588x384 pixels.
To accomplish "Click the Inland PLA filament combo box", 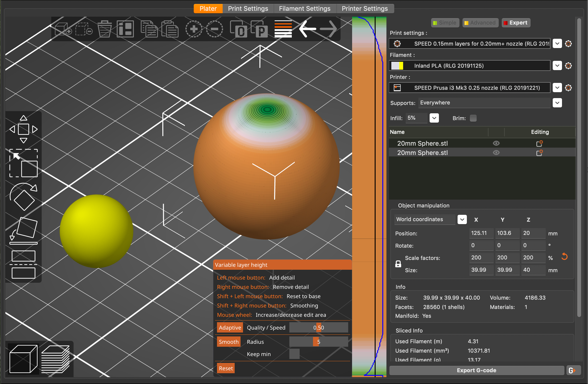I will pos(469,66).
